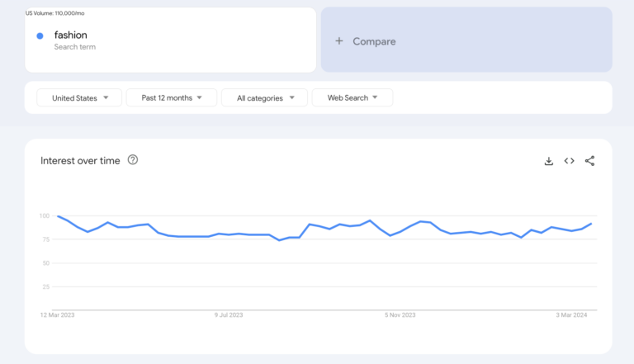Open help for Interest over time

133,160
